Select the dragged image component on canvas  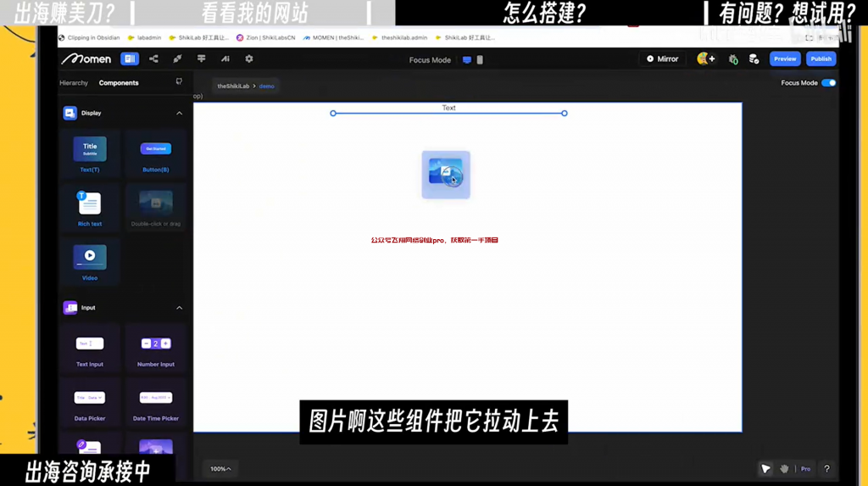point(446,175)
